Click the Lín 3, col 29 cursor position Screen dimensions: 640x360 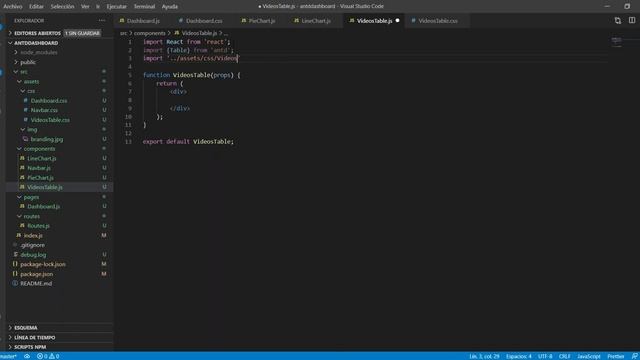pos(484,356)
